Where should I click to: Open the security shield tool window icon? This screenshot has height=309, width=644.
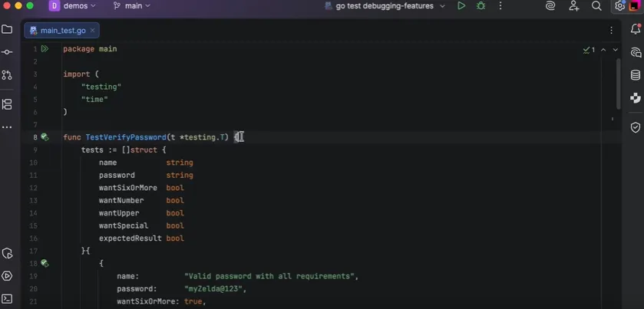[x=636, y=127]
